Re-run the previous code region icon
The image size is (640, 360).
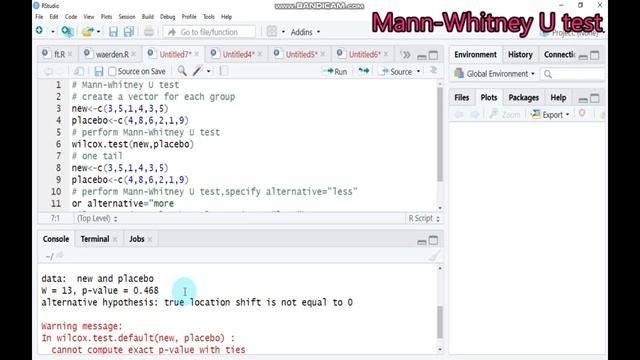[363, 71]
